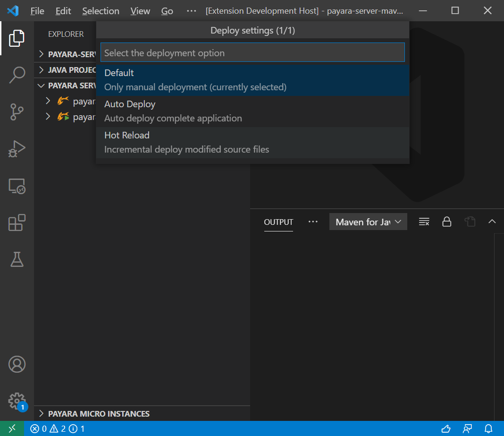Screen dimensions: 504x436
Task: Open the Run and Debug view
Action: coord(17,149)
